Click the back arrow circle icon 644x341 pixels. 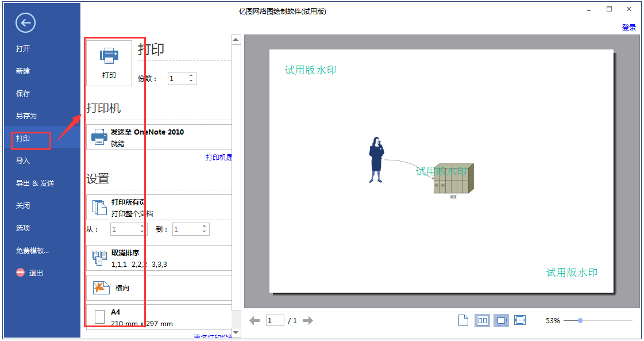(25, 24)
